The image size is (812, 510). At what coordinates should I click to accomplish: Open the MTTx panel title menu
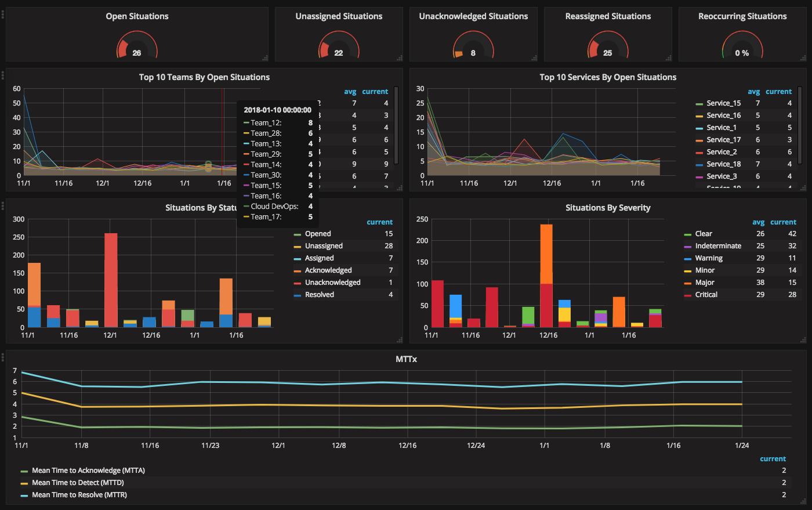click(x=406, y=359)
